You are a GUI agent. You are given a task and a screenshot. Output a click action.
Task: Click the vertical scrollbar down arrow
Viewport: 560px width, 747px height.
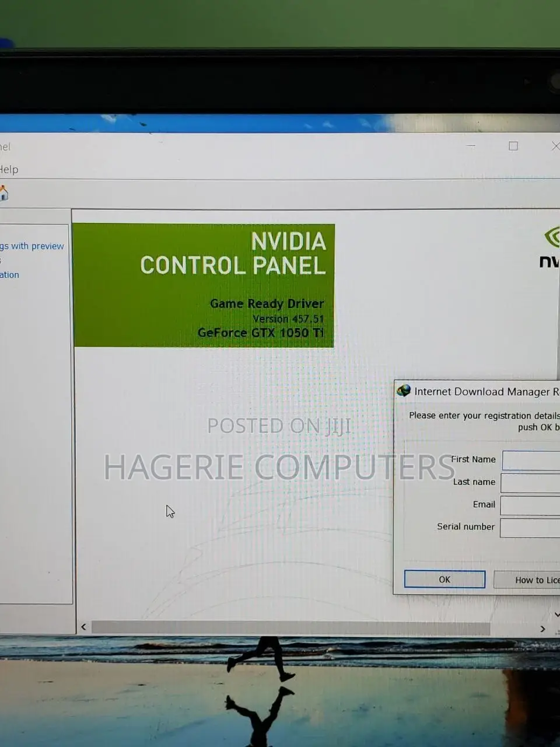point(557,615)
